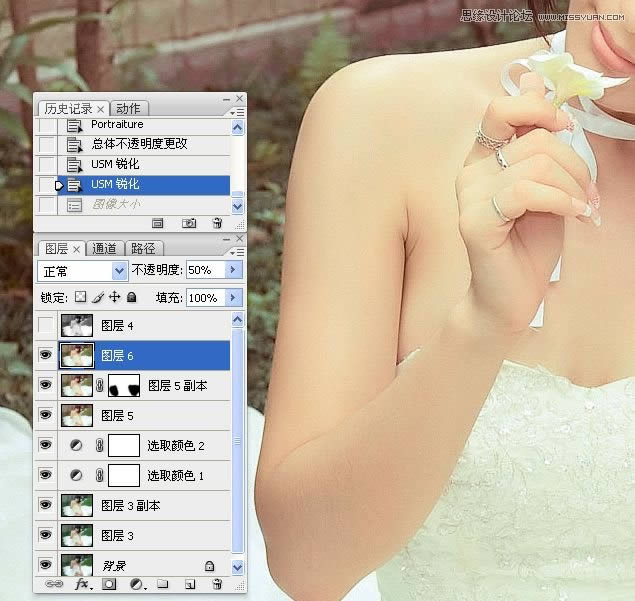Viewport: 635px width, 601px height.
Task: Click the link layers icon
Action: (x=54, y=584)
